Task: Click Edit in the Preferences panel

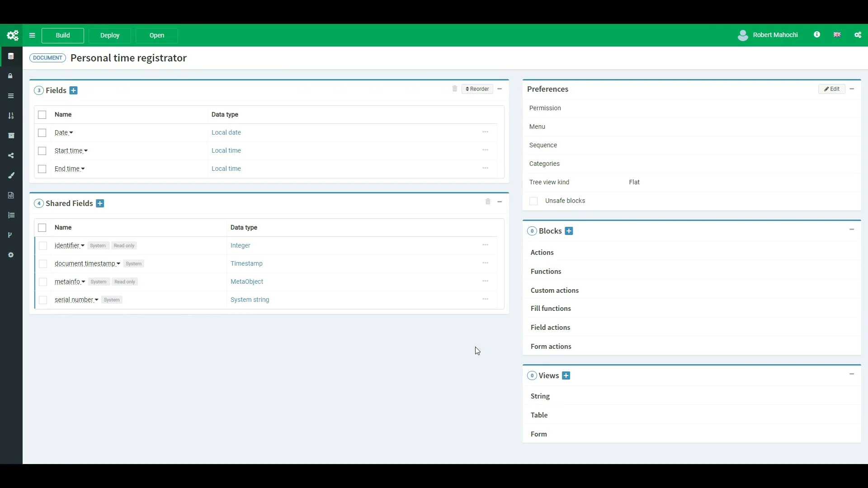Action: pos(832,89)
